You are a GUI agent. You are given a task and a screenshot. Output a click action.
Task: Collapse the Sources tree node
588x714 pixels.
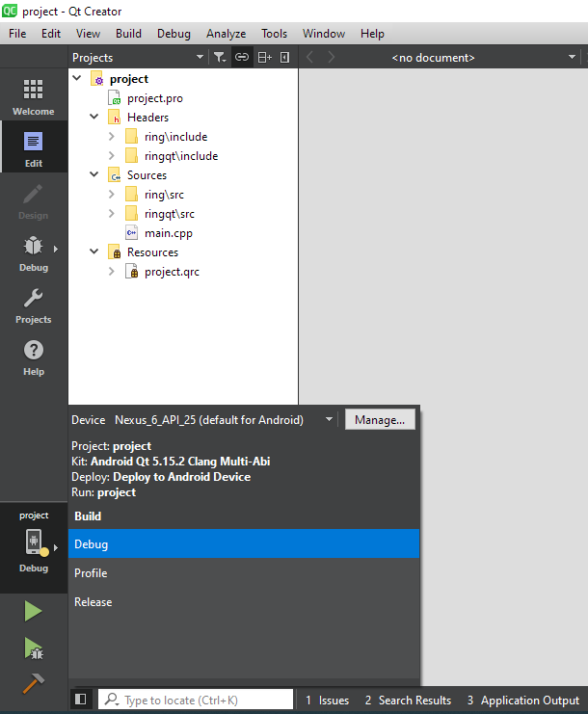pyautogui.click(x=94, y=175)
